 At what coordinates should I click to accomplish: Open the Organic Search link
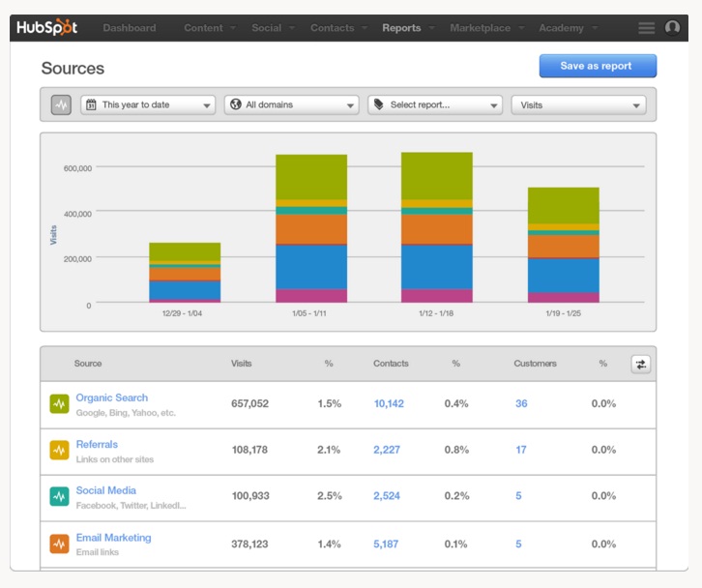112,397
